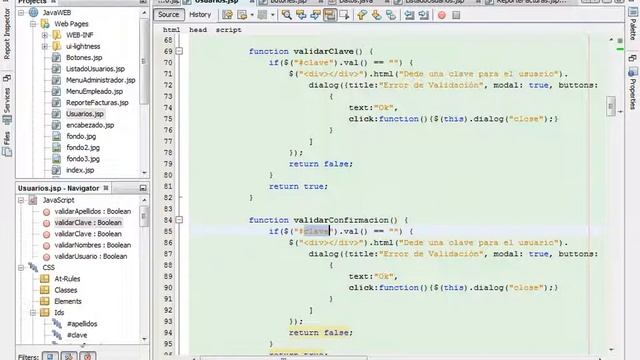Select validarApellidos : Boolean in Navigator
The height and width of the screenshot is (360, 640).
pos(93,211)
